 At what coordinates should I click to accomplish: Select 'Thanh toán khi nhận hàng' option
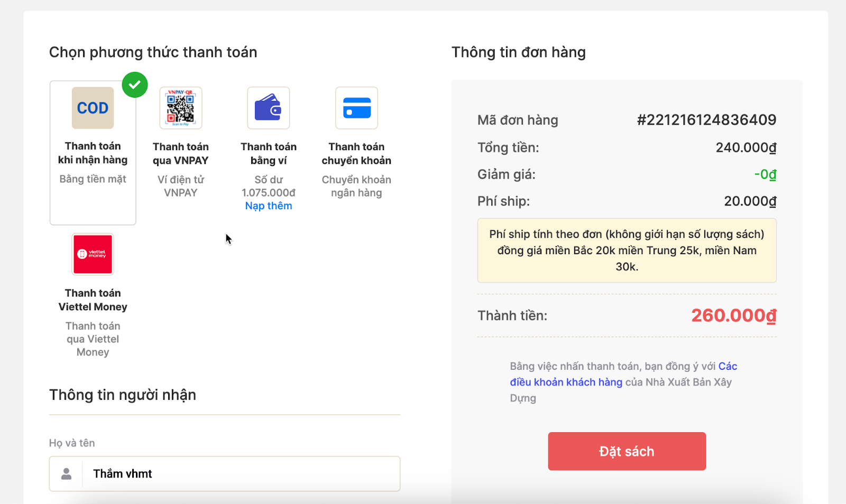coord(93,153)
